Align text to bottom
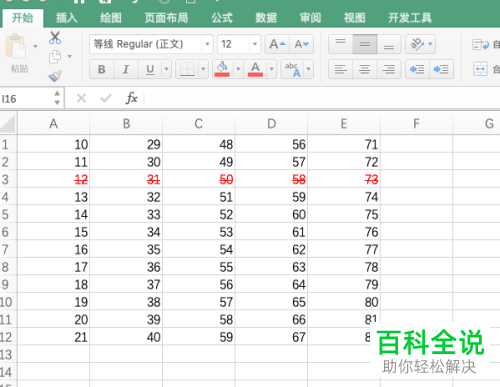Screen dimensions: 500x387 (389, 44)
